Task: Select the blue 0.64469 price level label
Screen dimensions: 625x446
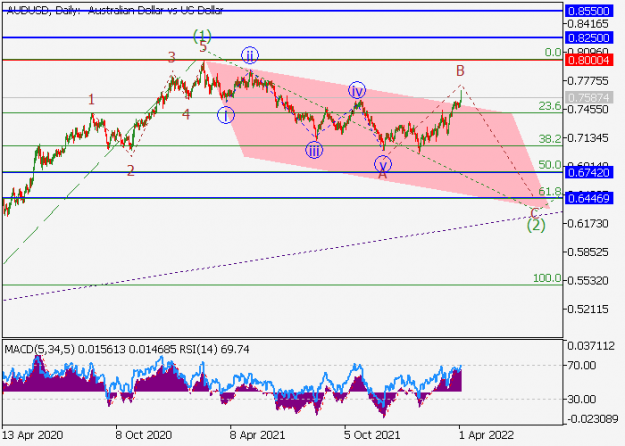Action: tap(589, 198)
